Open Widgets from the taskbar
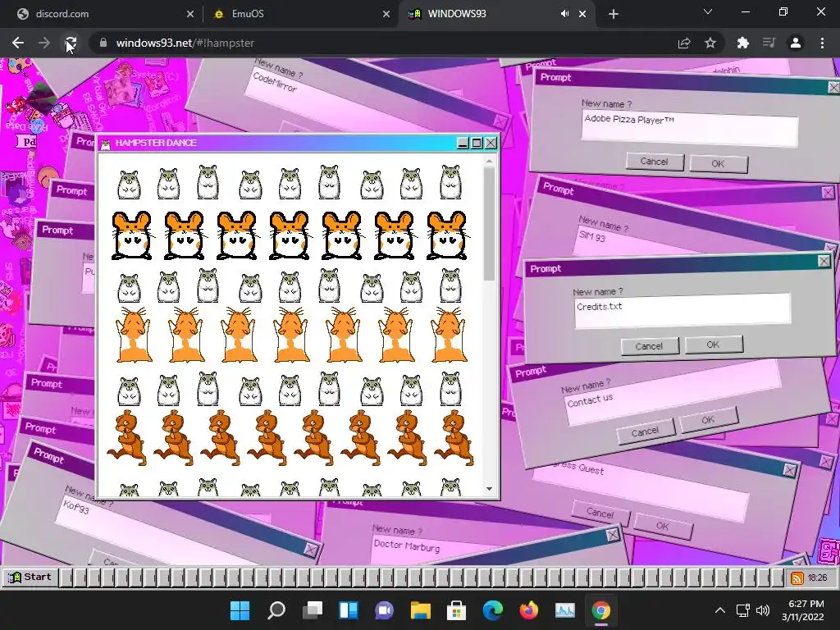840x630 pixels. click(x=348, y=610)
